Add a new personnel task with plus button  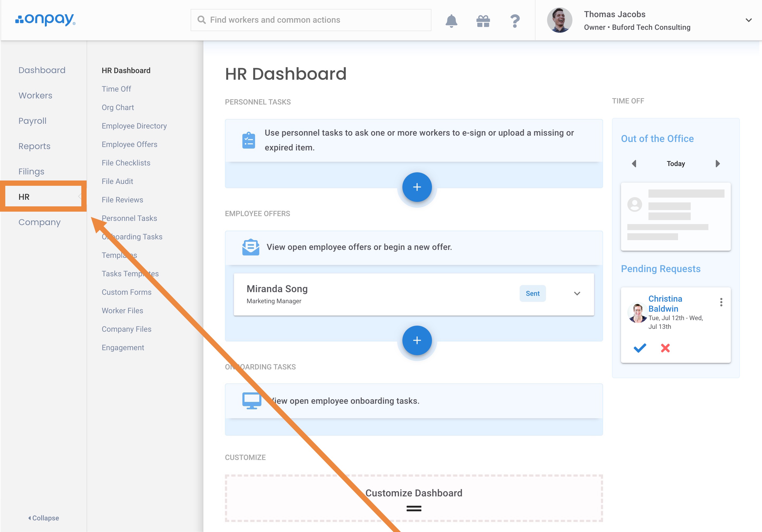(417, 187)
